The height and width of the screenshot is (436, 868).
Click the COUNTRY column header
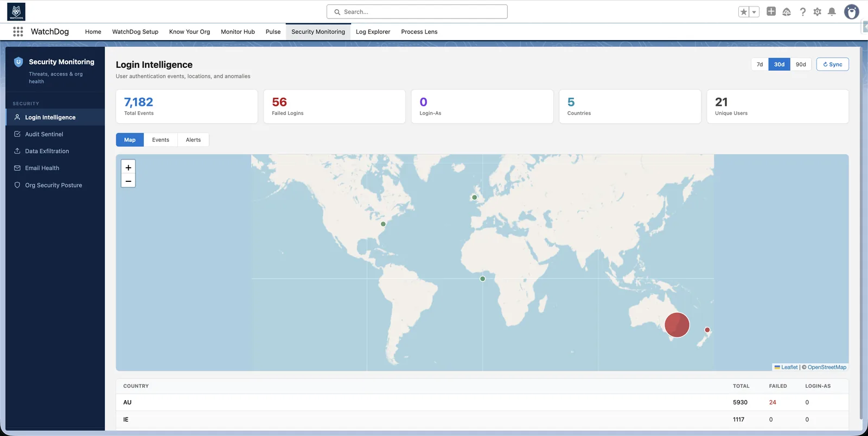click(136, 386)
